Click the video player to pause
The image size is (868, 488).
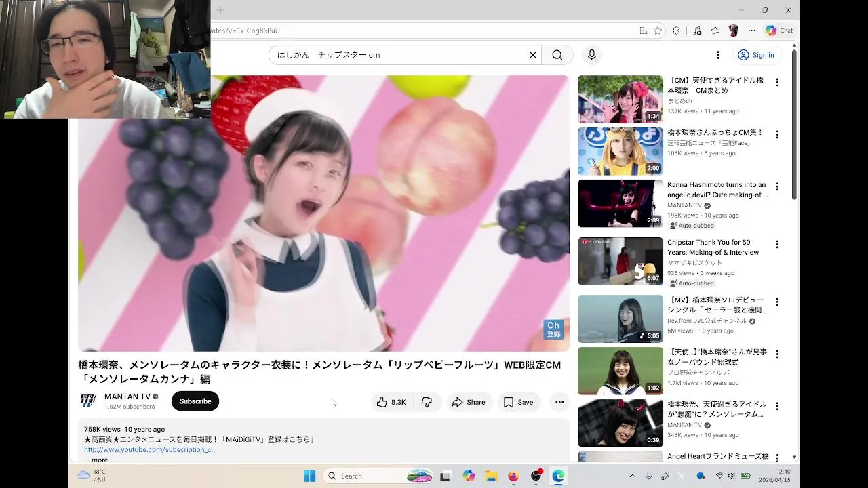click(x=323, y=213)
